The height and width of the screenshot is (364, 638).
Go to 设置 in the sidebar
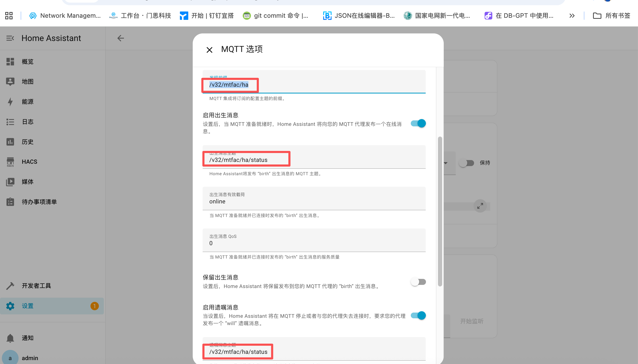pyautogui.click(x=27, y=306)
